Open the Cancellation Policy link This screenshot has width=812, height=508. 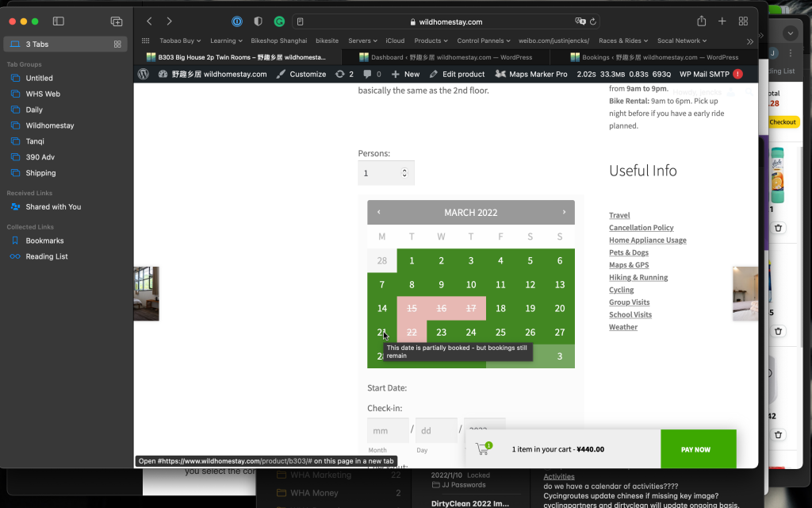(x=641, y=228)
